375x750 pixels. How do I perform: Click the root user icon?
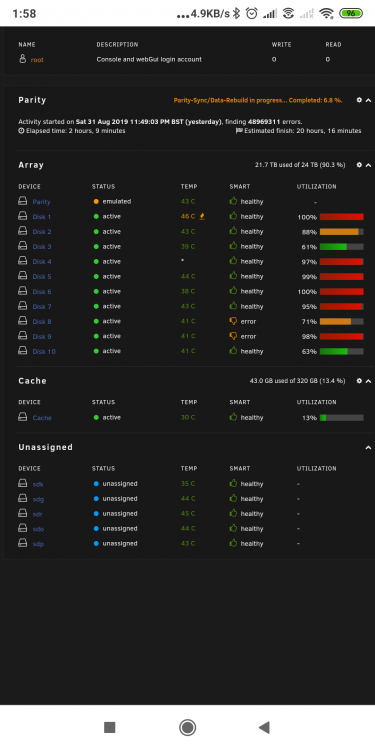[22, 59]
